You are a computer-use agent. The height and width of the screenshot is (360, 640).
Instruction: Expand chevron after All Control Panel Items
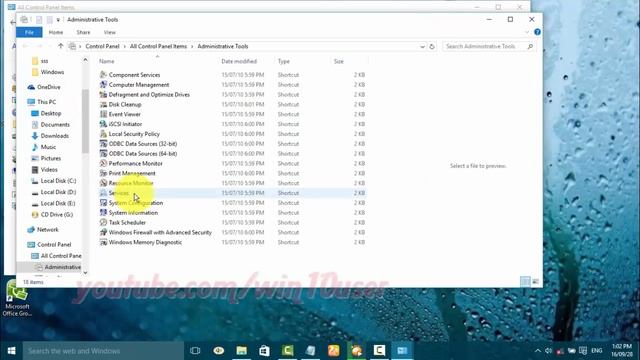point(192,47)
